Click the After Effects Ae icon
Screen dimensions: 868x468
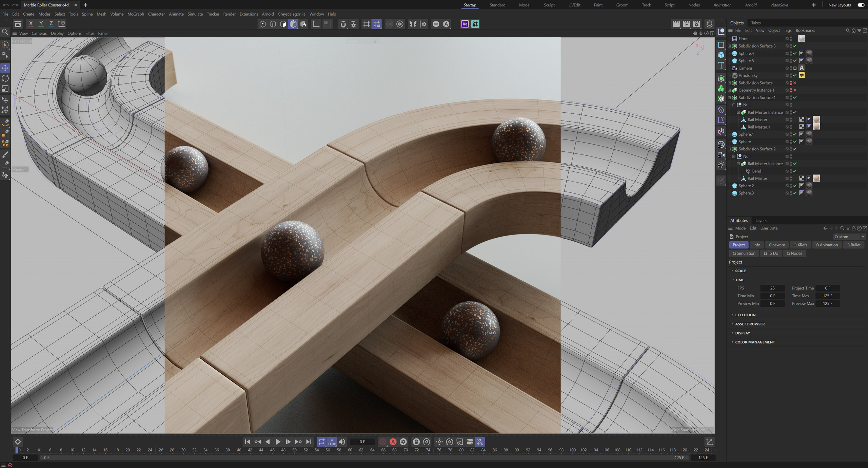tap(465, 24)
